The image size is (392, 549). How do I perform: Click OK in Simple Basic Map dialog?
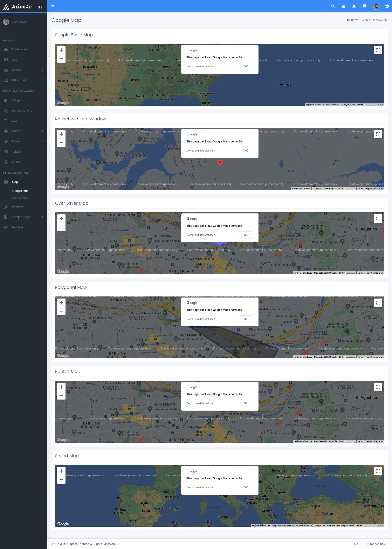(x=246, y=66)
